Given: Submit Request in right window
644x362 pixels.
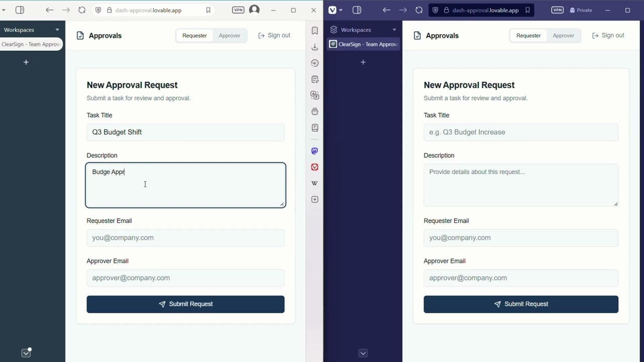Looking at the screenshot, I should 521,304.
